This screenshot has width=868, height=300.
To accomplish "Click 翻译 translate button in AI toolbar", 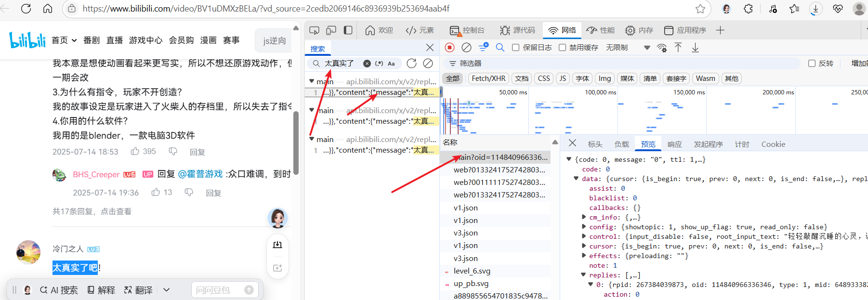I will pos(138,290).
